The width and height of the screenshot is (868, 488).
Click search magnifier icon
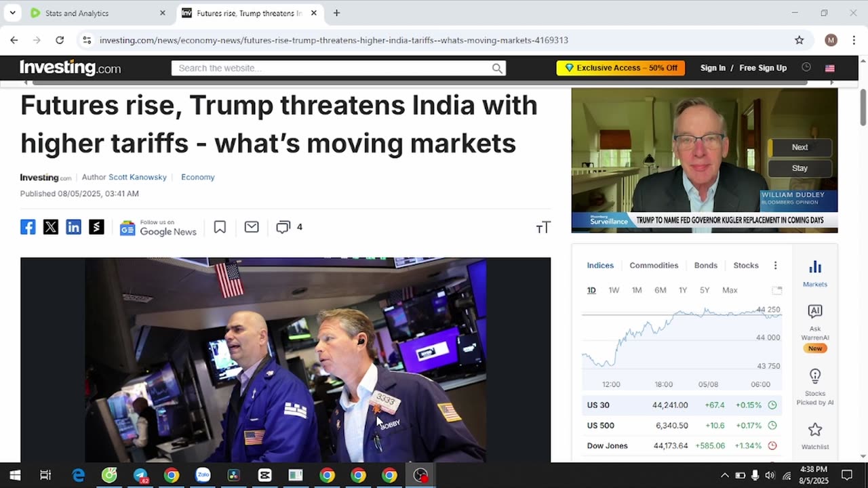click(x=497, y=68)
